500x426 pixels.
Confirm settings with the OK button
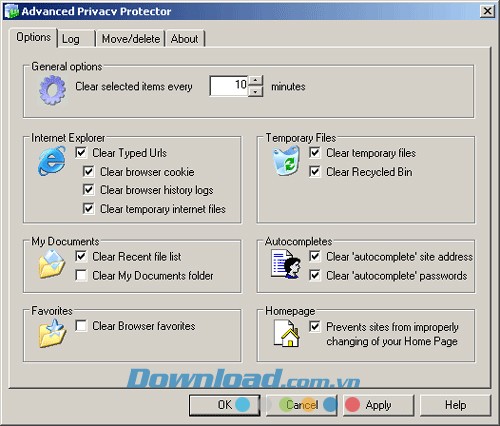click(224, 405)
